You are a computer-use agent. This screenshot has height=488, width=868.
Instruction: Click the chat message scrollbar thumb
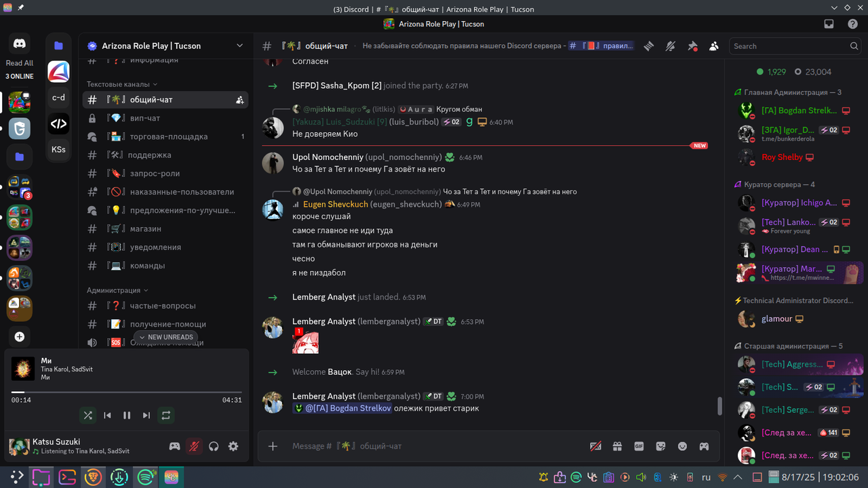click(719, 406)
